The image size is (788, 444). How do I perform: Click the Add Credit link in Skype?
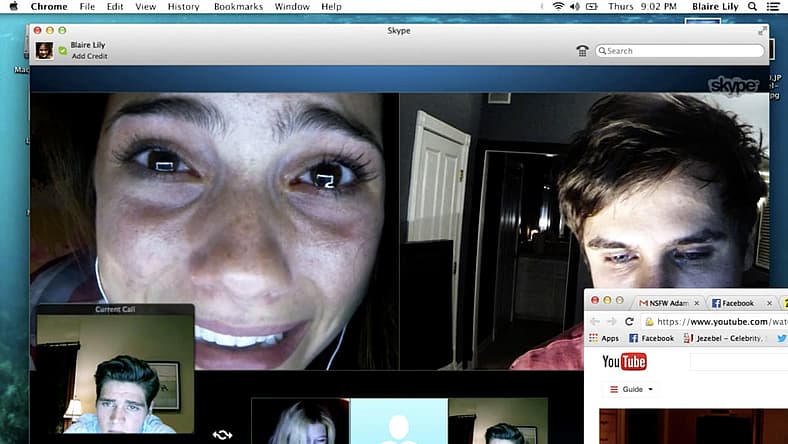coord(89,56)
